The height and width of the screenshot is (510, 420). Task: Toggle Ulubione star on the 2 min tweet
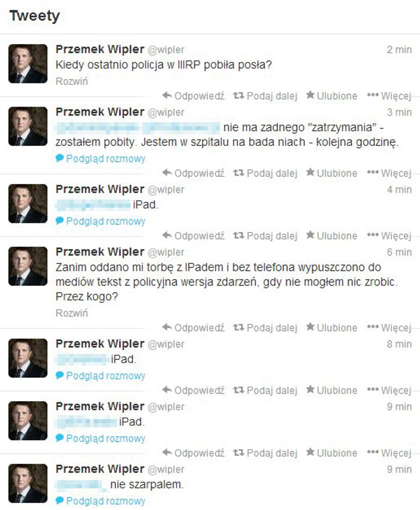[331, 96]
